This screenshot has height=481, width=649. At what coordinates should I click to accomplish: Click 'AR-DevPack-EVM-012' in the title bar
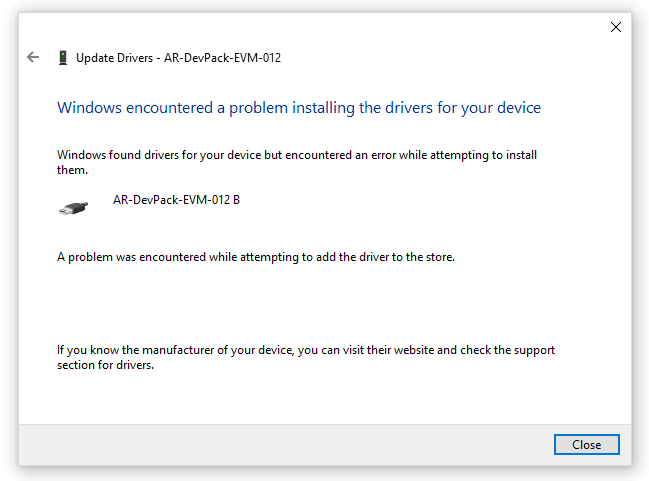coord(222,58)
